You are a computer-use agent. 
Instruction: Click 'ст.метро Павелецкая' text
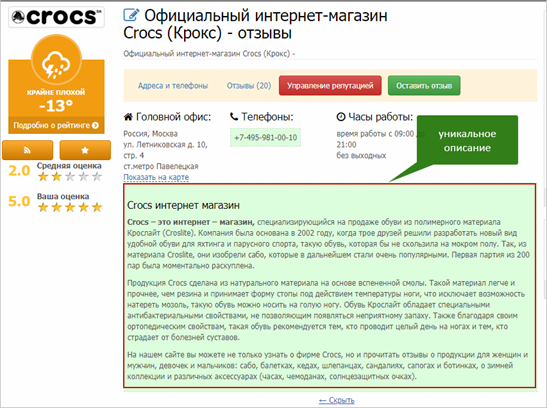[161, 166]
